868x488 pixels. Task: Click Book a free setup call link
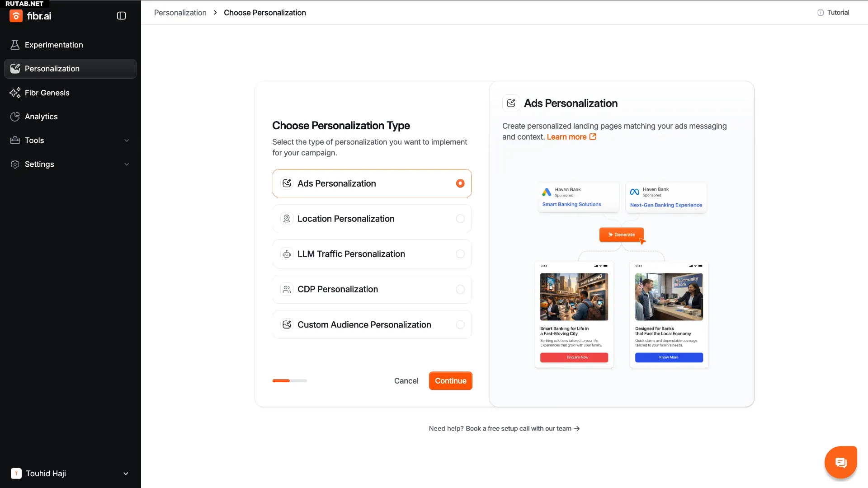pyautogui.click(x=522, y=428)
